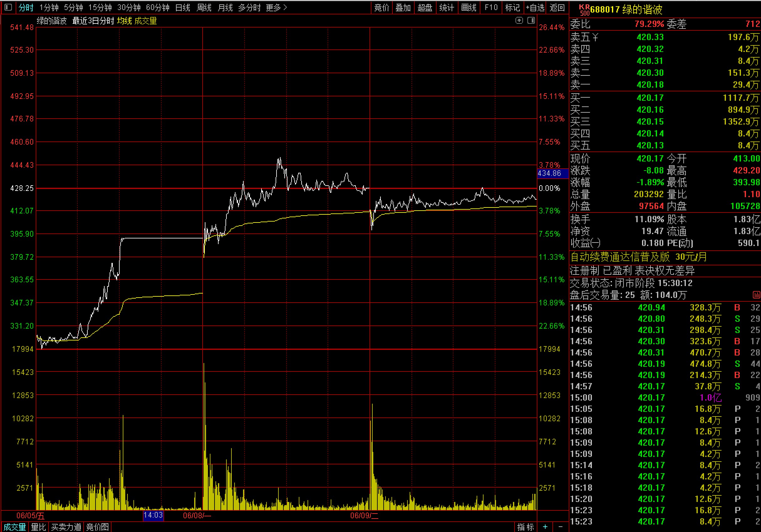
Task: Expand the 更多 > period menu
Action: [x=276, y=8]
